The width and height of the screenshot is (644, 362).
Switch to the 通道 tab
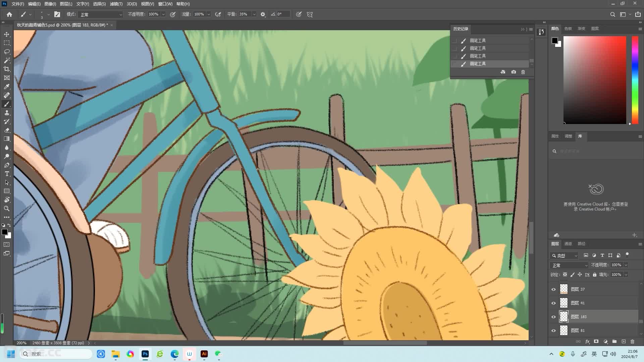click(x=568, y=244)
